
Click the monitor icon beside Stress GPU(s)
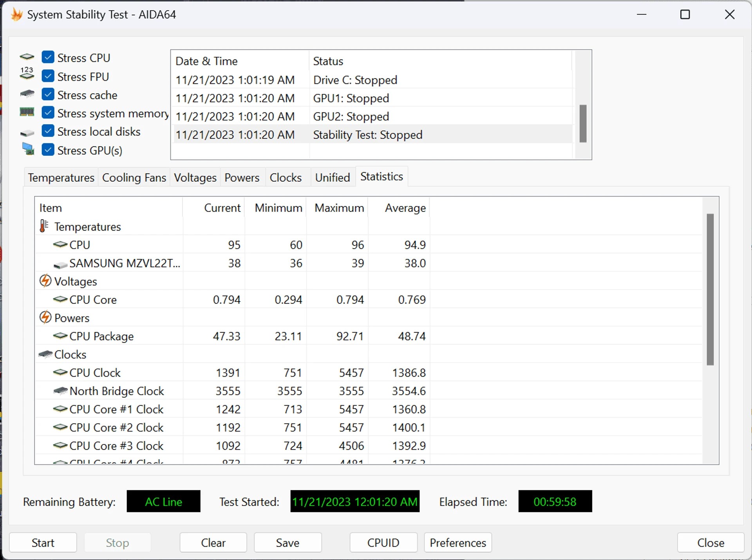[x=28, y=149]
